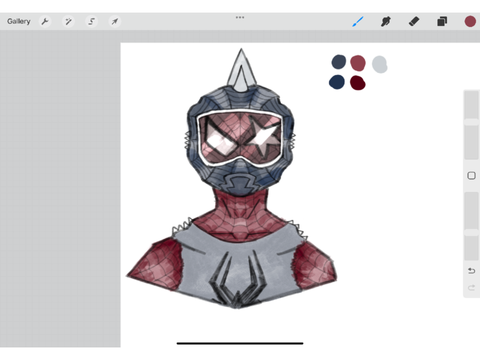
Task: Open the Adjustments magic wand menu
Action: [x=68, y=22]
